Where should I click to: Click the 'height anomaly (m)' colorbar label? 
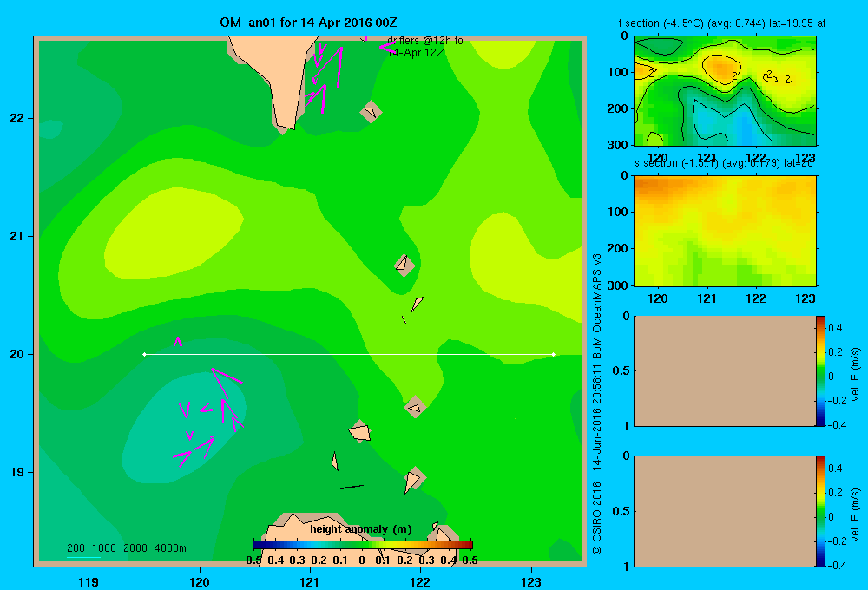click(361, 529)
